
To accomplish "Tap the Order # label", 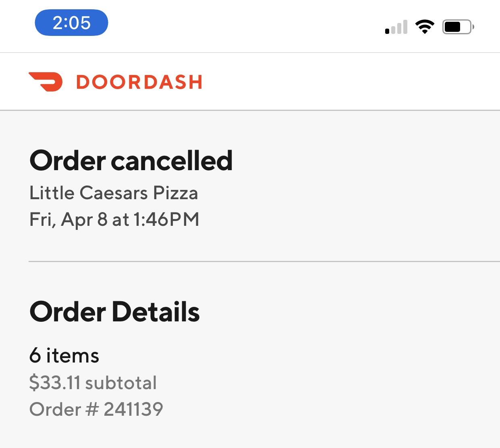I will [64, 409].
